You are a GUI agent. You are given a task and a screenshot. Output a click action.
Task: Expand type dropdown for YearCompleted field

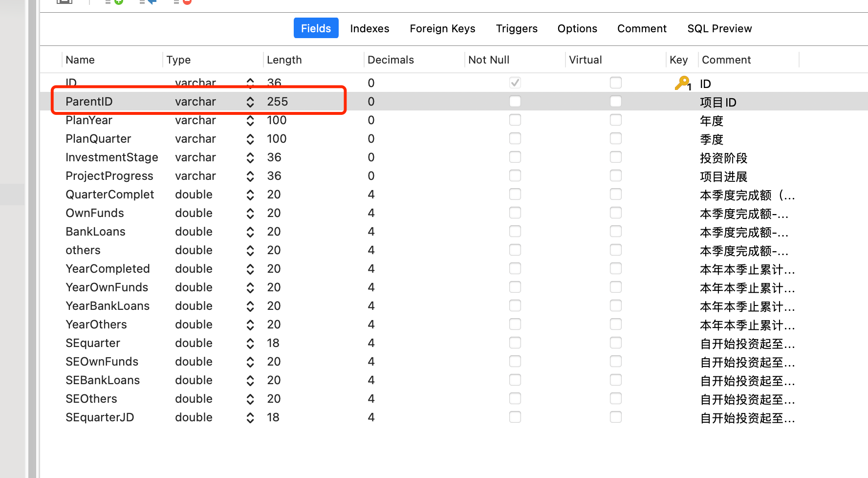250,269
